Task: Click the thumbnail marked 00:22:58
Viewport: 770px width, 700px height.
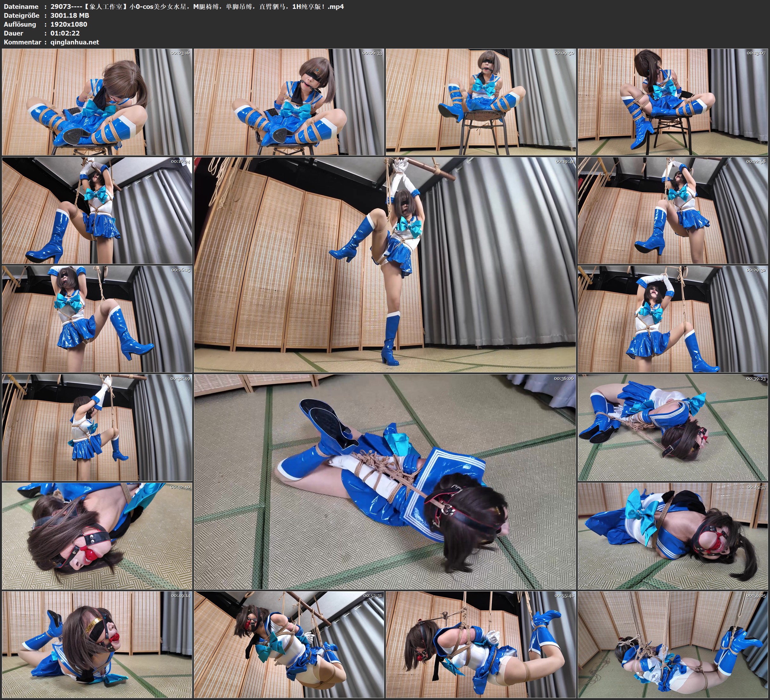Action: (673, 210)
